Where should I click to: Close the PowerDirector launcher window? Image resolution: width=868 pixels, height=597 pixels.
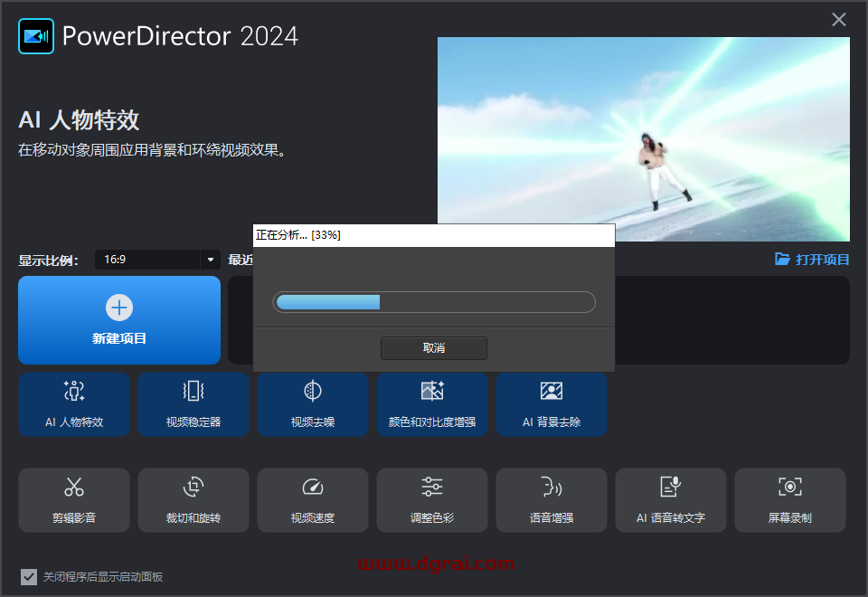(839, 20)
